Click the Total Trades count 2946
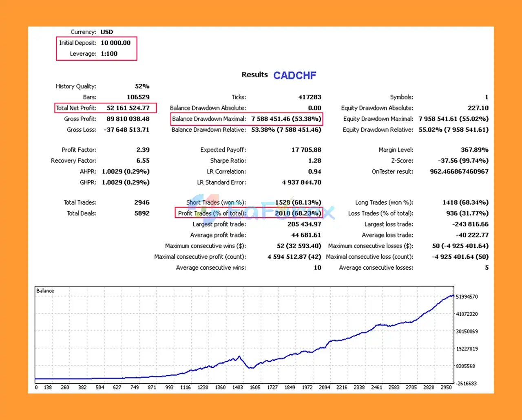The width and height of the screenshot is (522, 420). point(142,202)
